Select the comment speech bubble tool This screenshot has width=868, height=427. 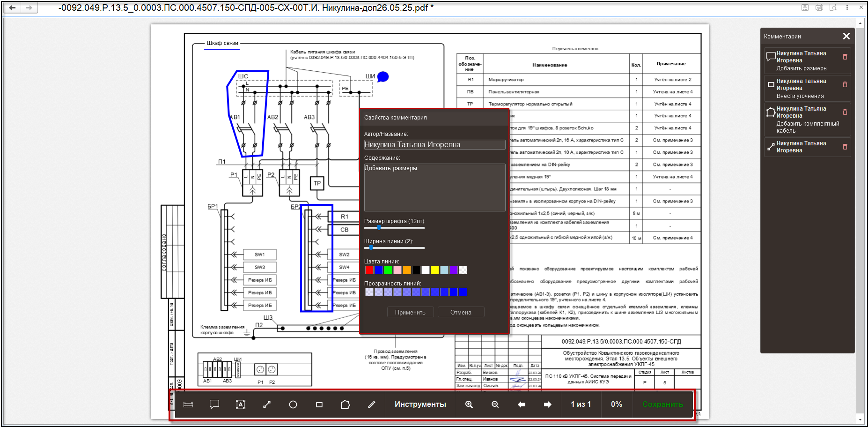tap(214, 405)
